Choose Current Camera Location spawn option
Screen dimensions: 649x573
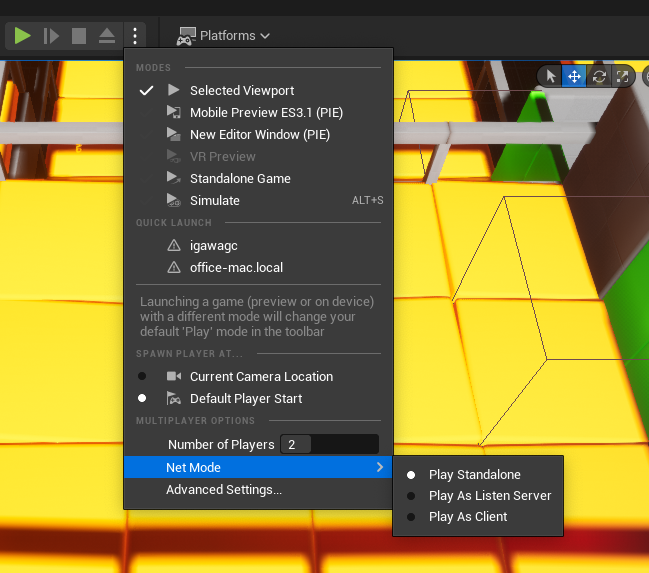pyautogui.click(x=260, y=376)
